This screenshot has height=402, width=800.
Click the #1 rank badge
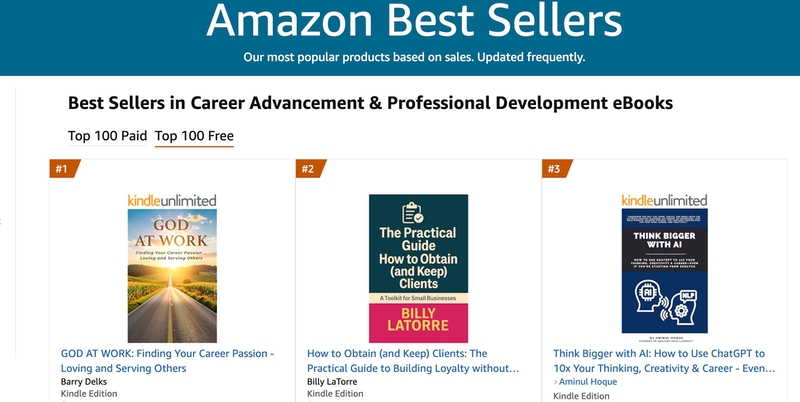(x=62, y=169)
